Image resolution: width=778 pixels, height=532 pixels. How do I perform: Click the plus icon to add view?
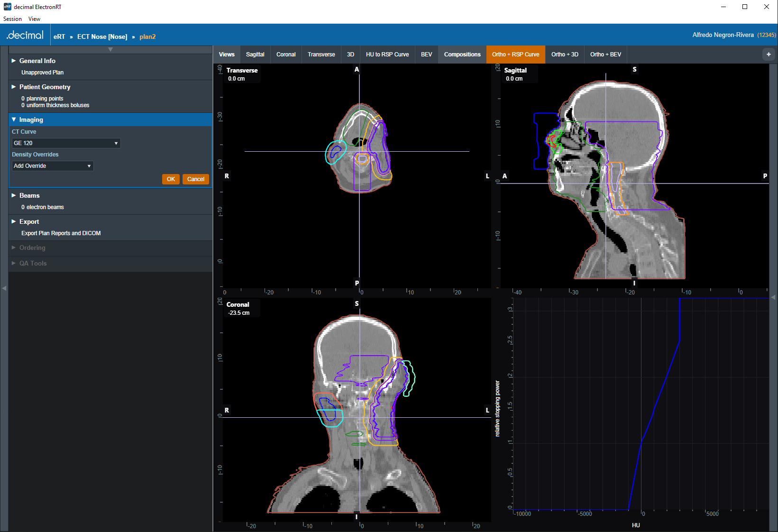click(x=769, y=55)
